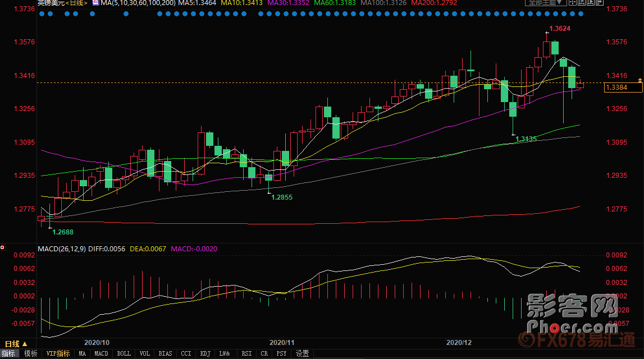Click the 1.2688 low price label
Viewport: 644px width, 359px height.
pos(63,232)
